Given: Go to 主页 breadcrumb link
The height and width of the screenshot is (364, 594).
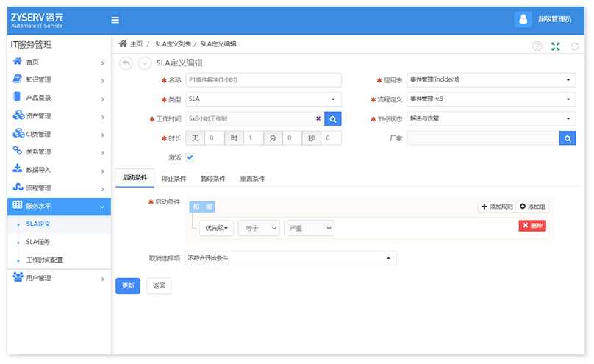Looking at the screenshot, I should [137, 44].
